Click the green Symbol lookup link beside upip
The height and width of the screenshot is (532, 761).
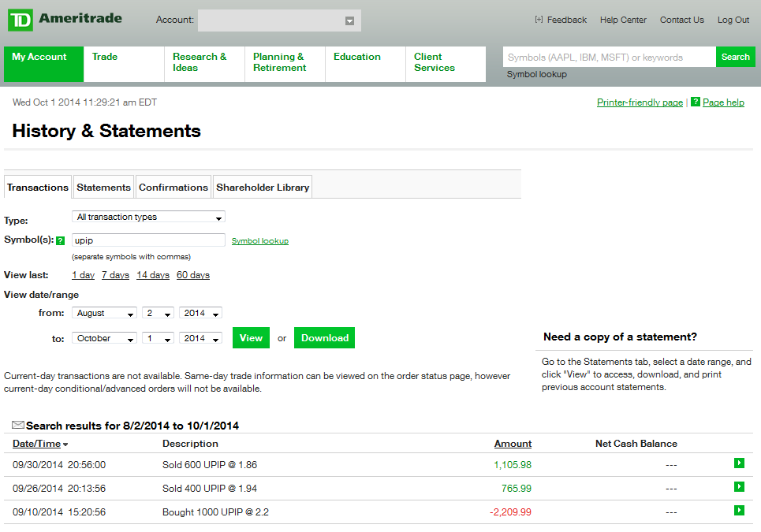point(260,241)
